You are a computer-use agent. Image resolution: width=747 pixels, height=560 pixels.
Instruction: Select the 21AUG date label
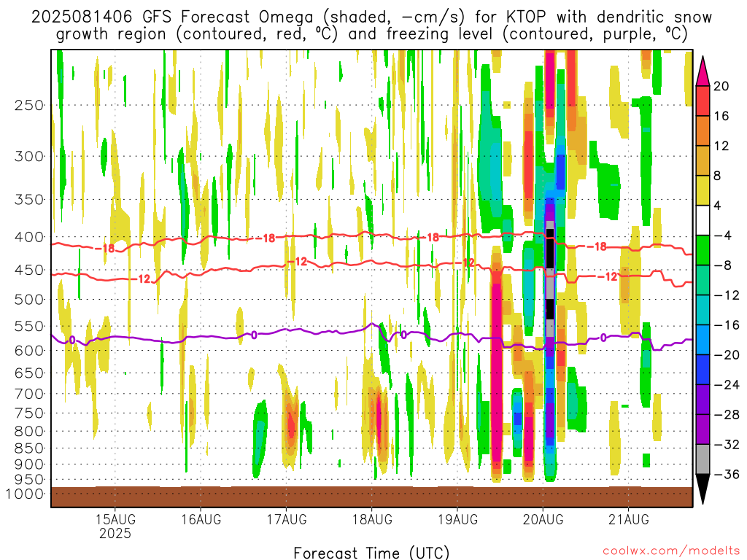(x=628, y=519)
